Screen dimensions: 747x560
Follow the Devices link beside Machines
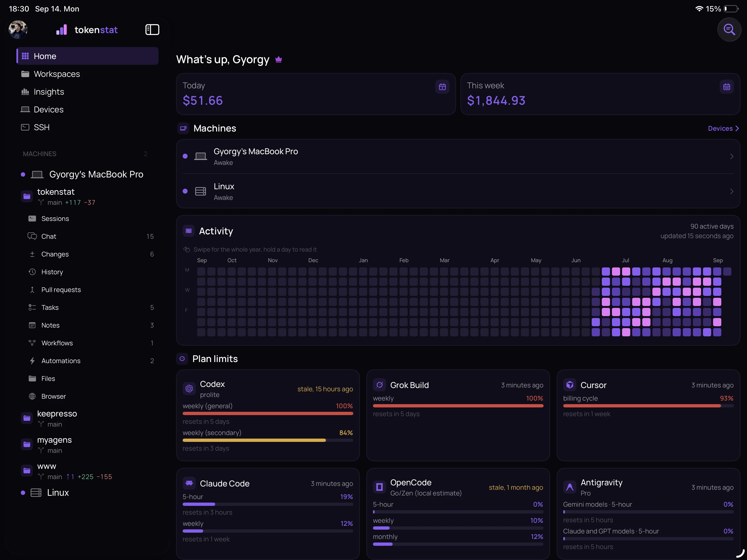[x=723, y=128]
